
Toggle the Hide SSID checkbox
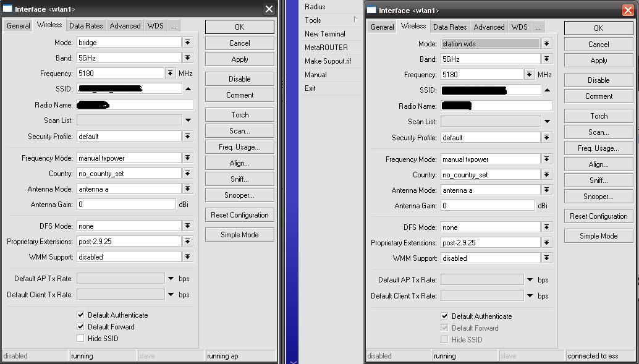[80, 338]
